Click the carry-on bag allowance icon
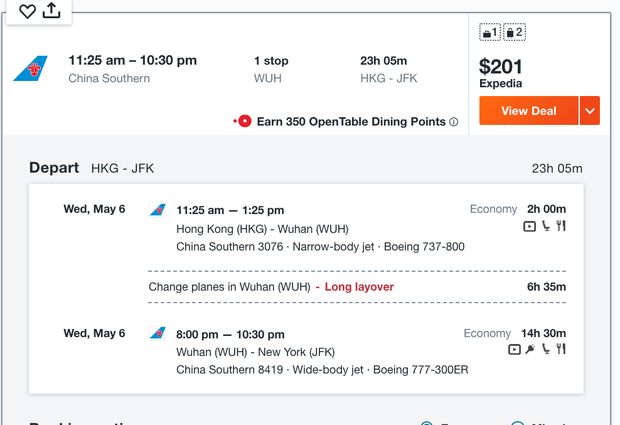This screenshot has height=425, width=620. pos(490,33)
